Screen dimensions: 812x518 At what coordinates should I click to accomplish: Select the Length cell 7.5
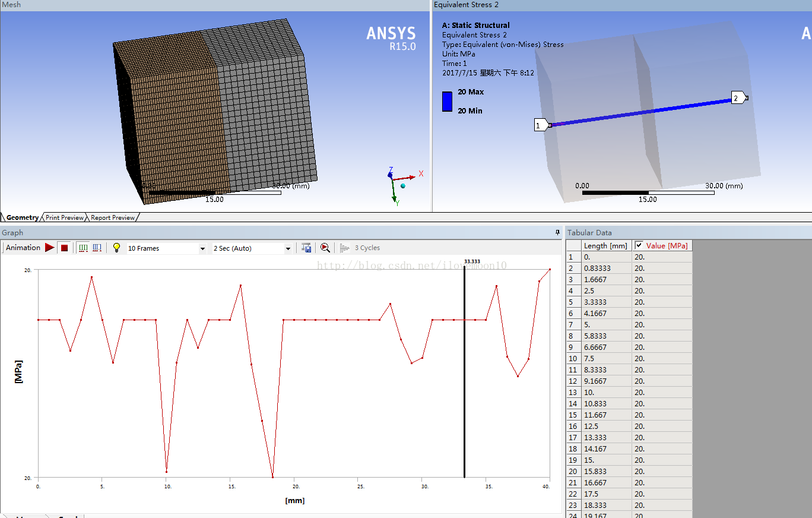click(607, 358)
